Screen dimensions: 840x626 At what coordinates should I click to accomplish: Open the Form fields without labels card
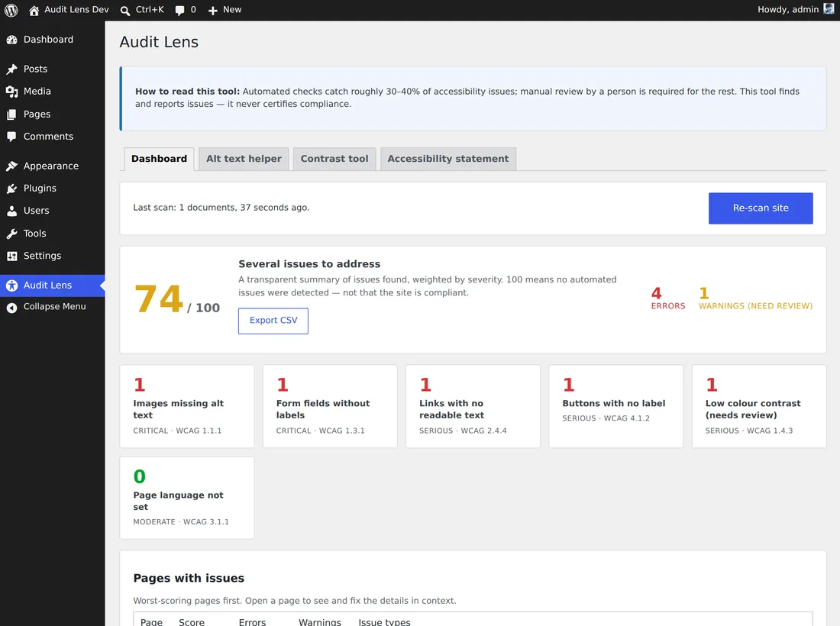click(330, 406)
